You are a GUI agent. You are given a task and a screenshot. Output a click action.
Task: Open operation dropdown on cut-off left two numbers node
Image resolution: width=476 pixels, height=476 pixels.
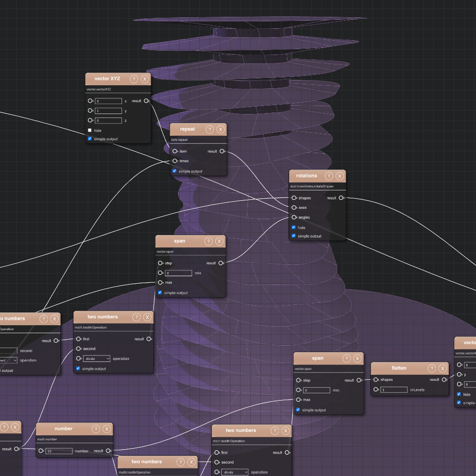(8, 360)
